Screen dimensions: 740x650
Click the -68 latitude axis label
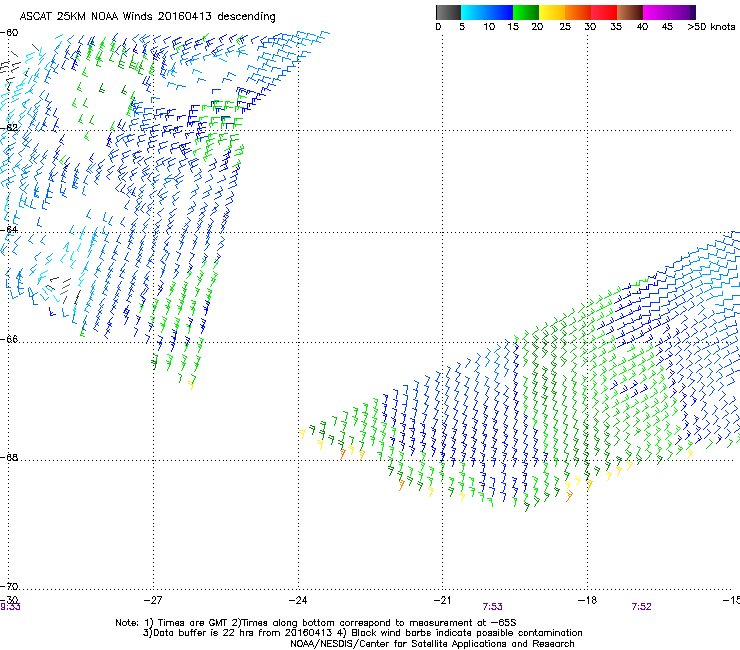[x=9, y=457]
